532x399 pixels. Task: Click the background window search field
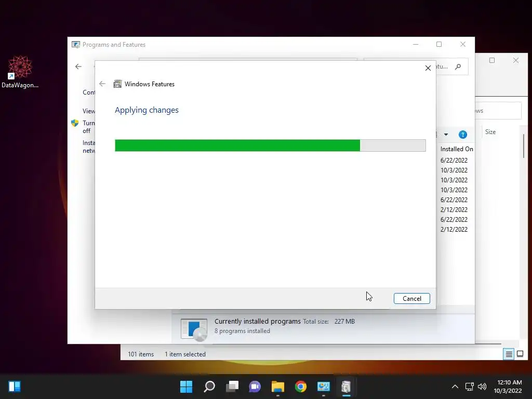pos(498,111)
